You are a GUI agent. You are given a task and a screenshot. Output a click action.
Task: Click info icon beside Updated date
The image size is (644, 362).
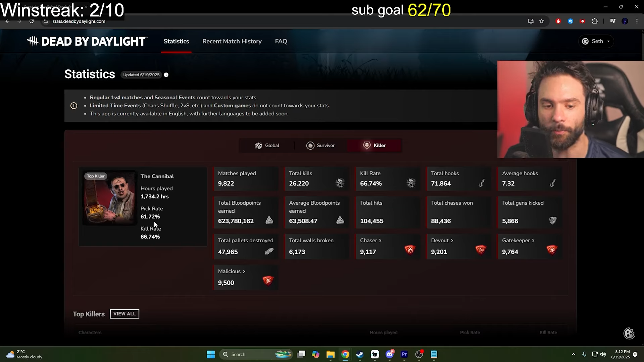[x=166, y=75]
